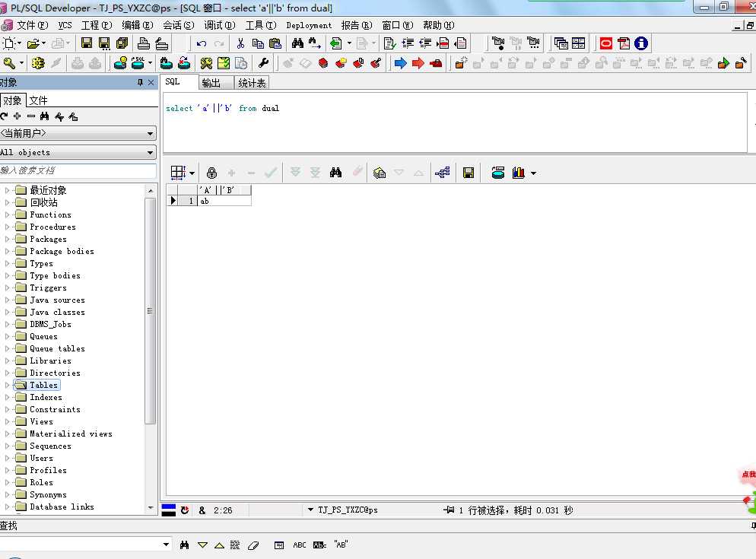Open the 文件 menu
756x559 pixels.
(x=32, y=25)
